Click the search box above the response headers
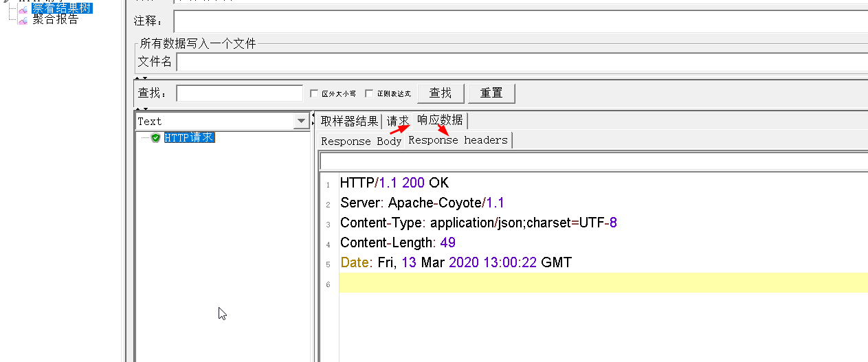This screenshot has width=868, height=362. (x=593, y=161)
